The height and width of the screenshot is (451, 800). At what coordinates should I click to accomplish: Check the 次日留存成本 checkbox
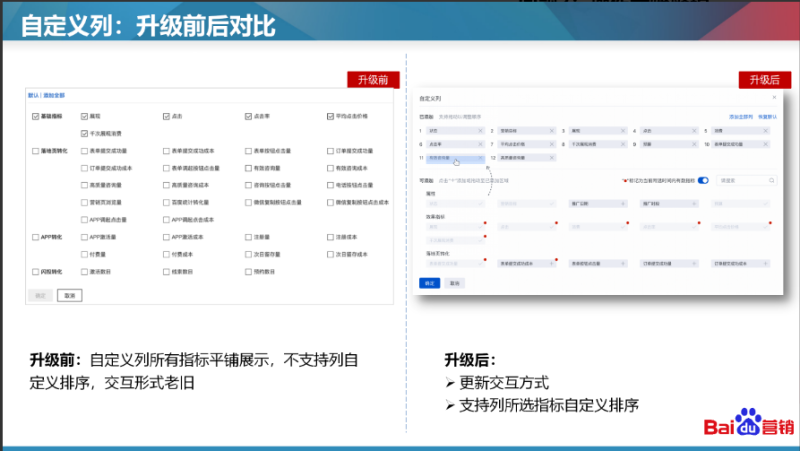coord(330,255)
